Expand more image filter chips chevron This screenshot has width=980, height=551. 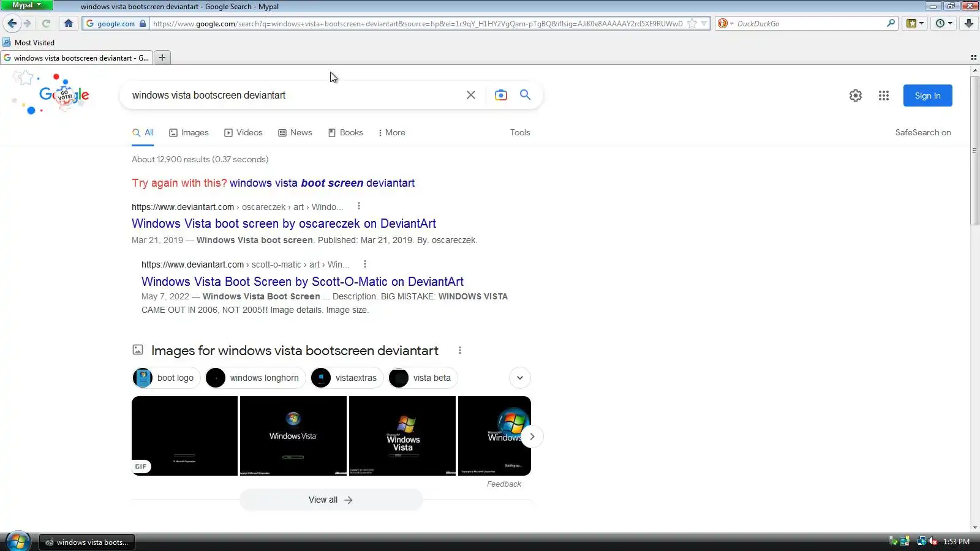[520, 378]
